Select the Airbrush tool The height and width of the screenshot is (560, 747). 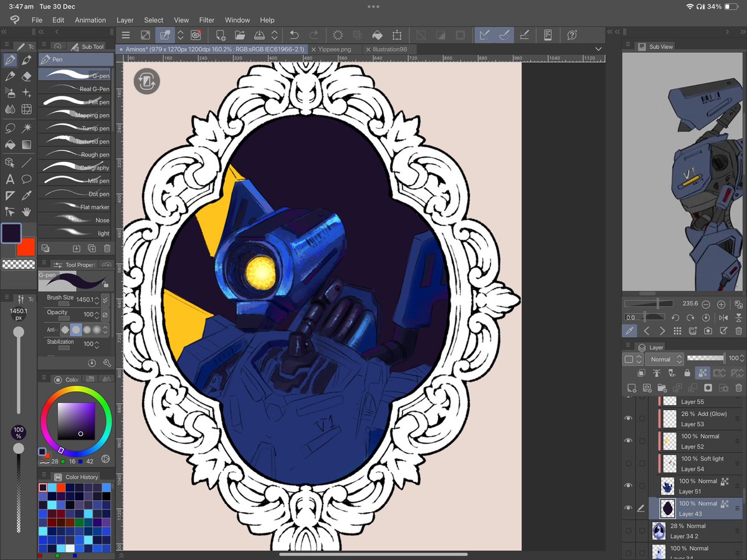coord(10,92)
